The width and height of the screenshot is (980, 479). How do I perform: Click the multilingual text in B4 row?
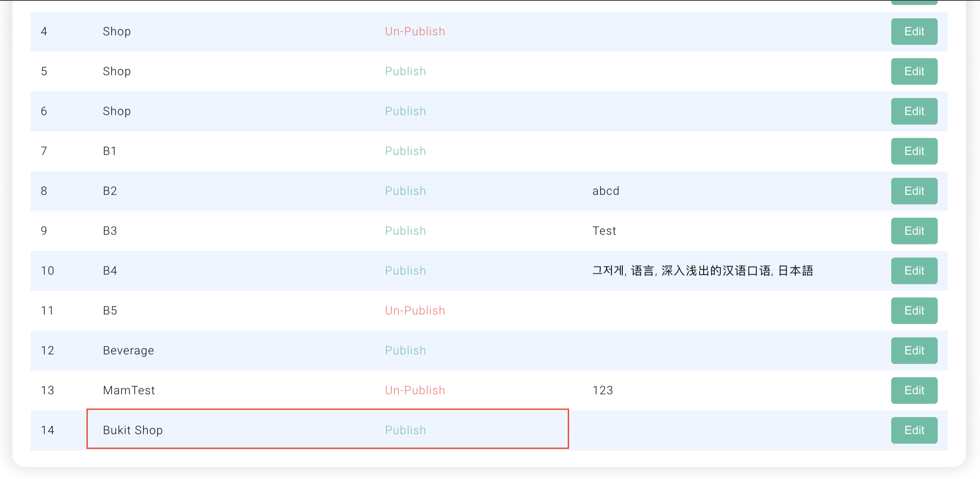(702, 271)
